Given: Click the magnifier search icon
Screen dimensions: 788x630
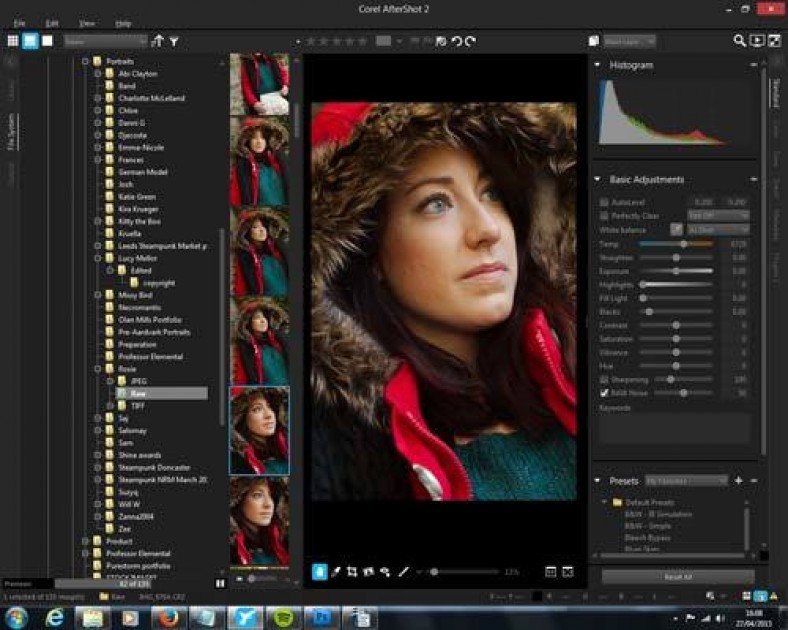Looking at the screenshot, I should 740,41.
